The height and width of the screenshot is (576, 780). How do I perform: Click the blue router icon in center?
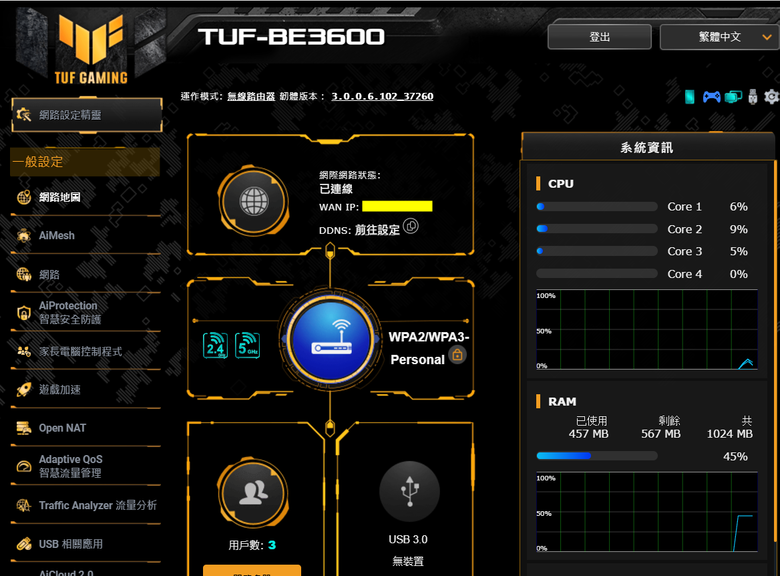[x=331, y=341]
